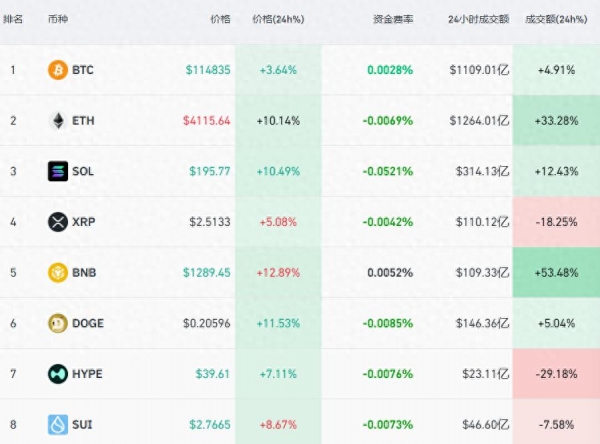Click the Dogecoin dog icon

tap(58, 323)
